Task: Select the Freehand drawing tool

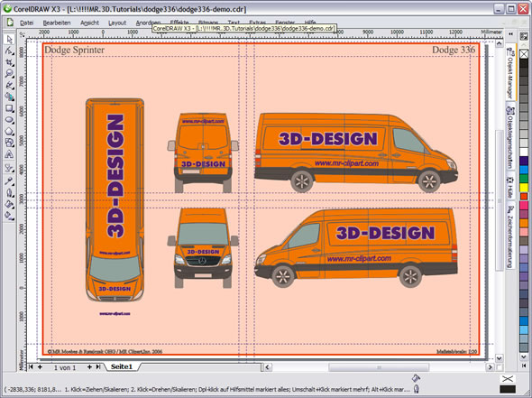Action: coord(9,86)
